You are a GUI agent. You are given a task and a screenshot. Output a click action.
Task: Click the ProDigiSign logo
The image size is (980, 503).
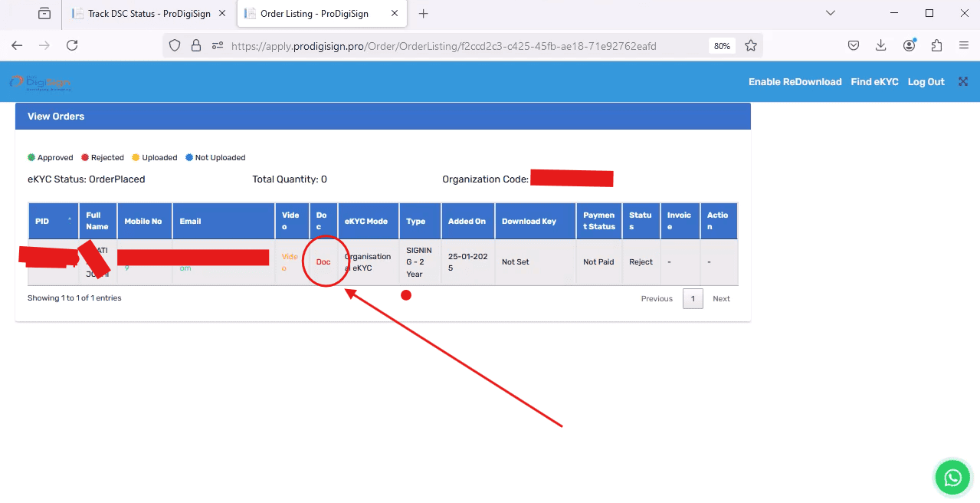pos(40,82)
